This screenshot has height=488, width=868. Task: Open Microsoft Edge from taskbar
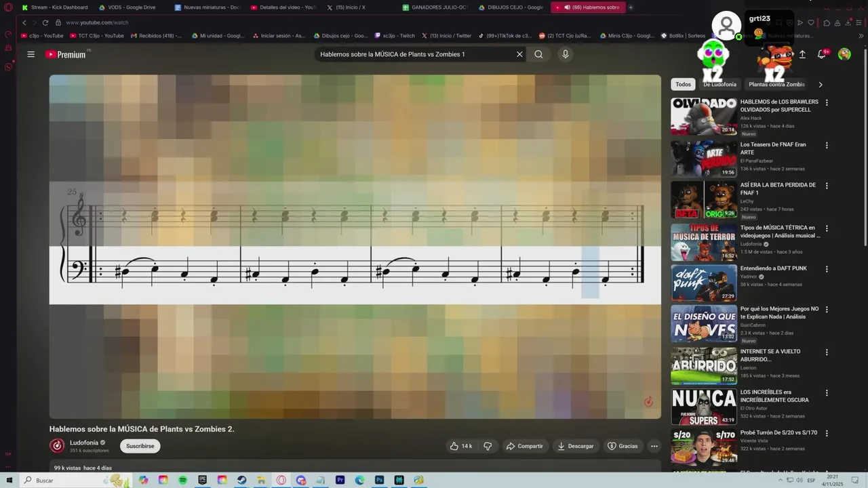coord(360,480)
